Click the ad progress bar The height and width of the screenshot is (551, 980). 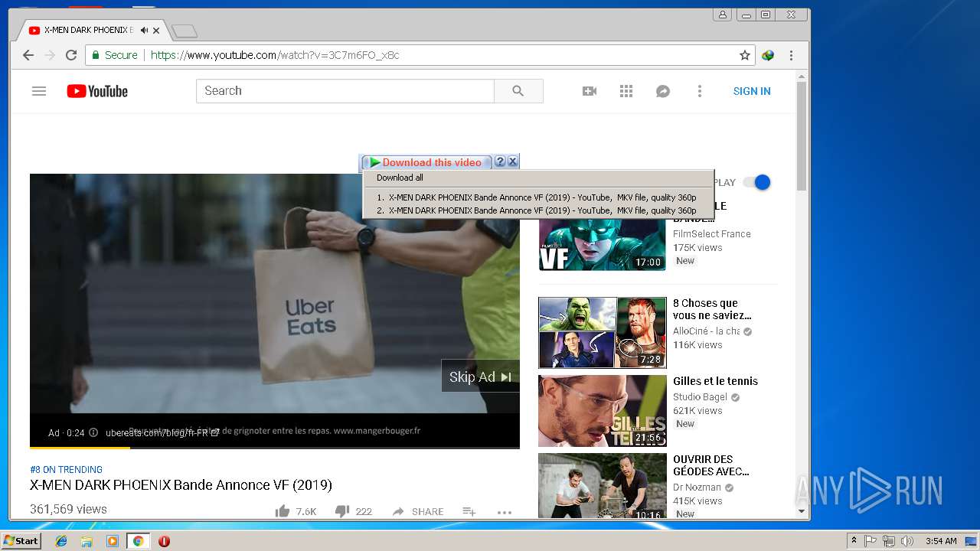click(x=275, y=447)
